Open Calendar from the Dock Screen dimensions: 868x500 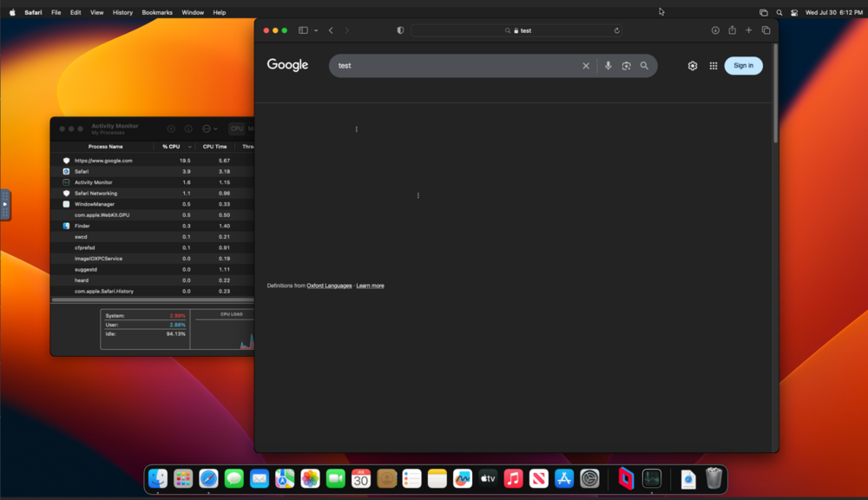(361, 478)
